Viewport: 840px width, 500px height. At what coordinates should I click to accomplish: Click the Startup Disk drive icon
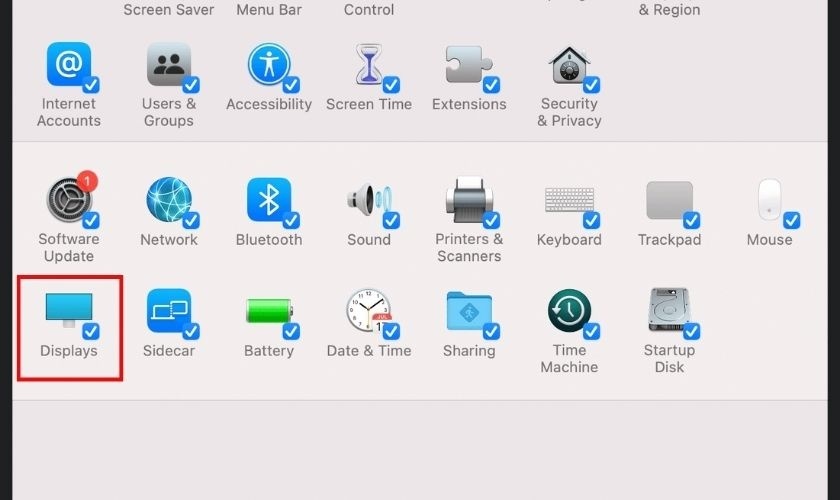click(x=669, y=311)
